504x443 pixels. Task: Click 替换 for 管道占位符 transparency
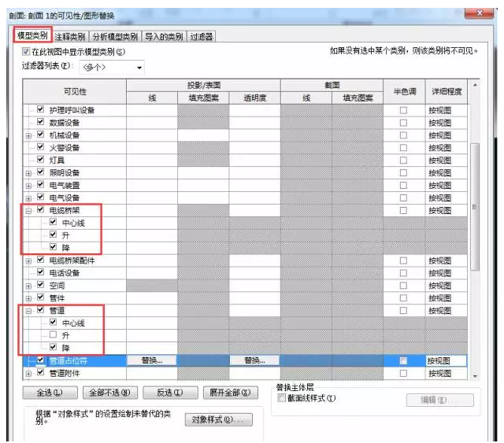[254, 360]
